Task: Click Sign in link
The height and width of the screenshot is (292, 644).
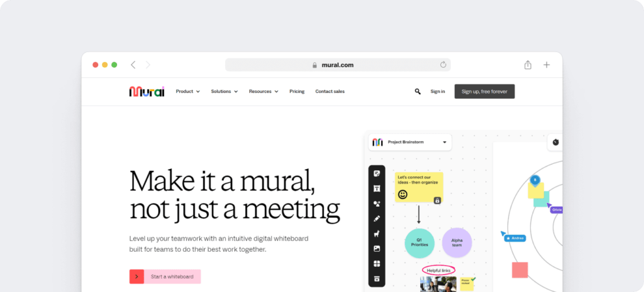Action: (x=438, y=92)
